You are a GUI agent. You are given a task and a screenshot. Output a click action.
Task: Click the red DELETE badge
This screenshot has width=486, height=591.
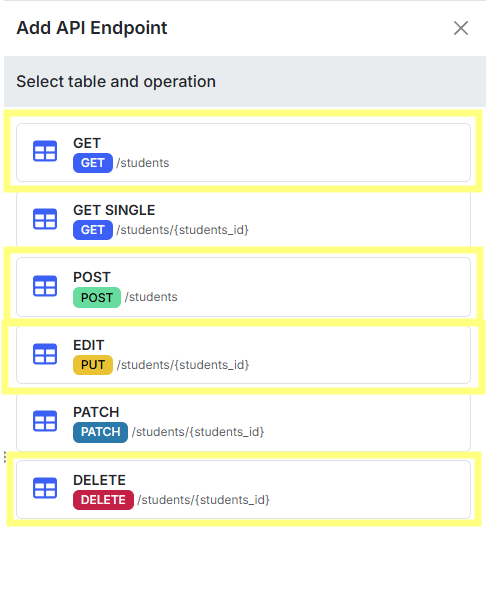[103, 500]
